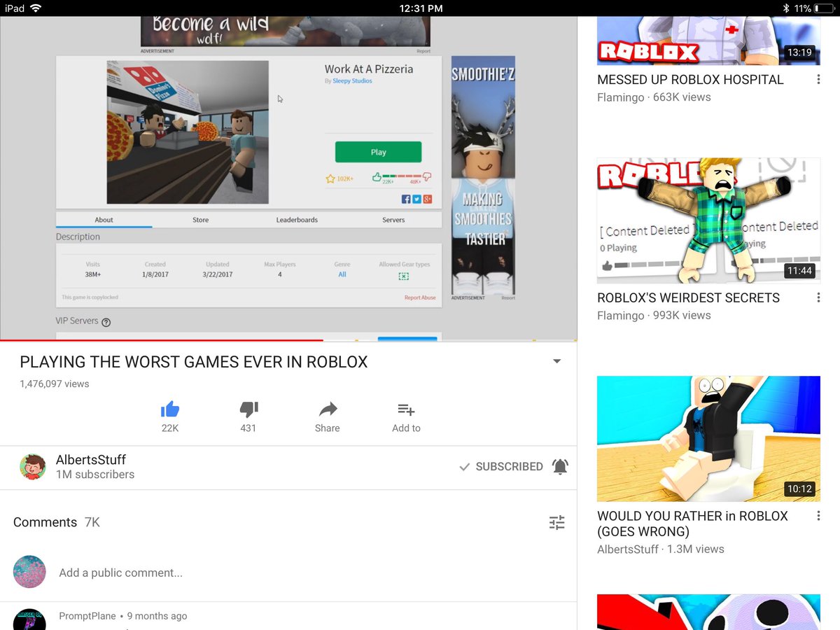Open options for WOULD YOU RATHER in ROBLOX
Image resolution: width=840 pixels, height=630 pixels.
click(x=818, y=516)
